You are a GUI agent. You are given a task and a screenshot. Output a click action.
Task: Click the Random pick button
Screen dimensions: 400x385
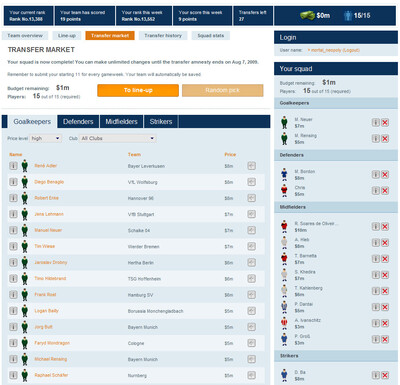coord(223,90)
